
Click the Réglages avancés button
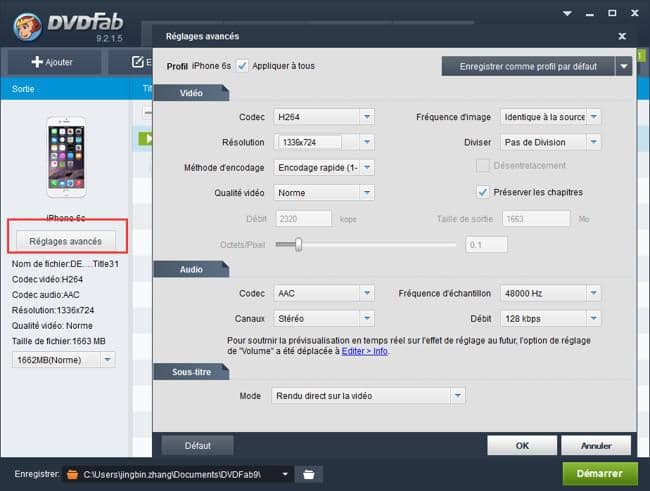65,241
